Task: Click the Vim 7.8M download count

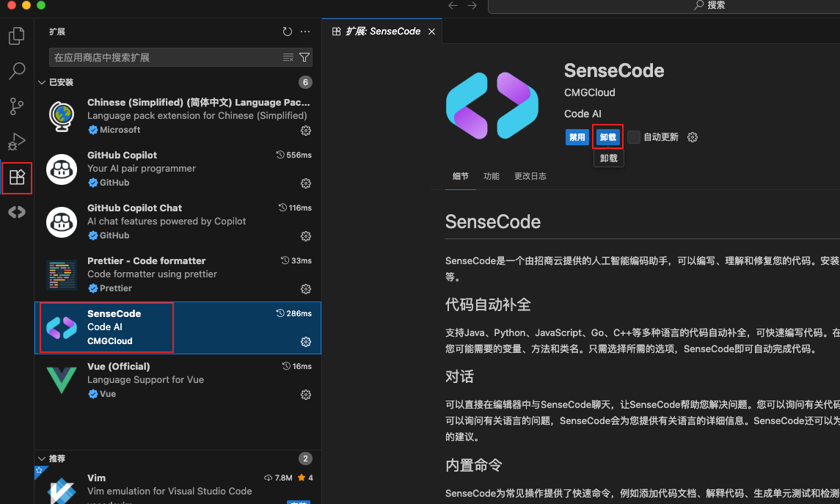Action: 279,478
